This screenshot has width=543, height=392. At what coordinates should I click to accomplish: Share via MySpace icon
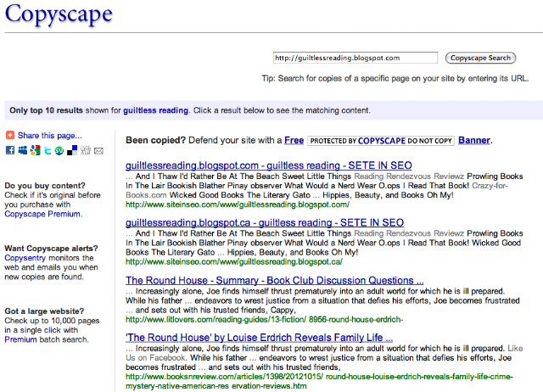point(23,151)
